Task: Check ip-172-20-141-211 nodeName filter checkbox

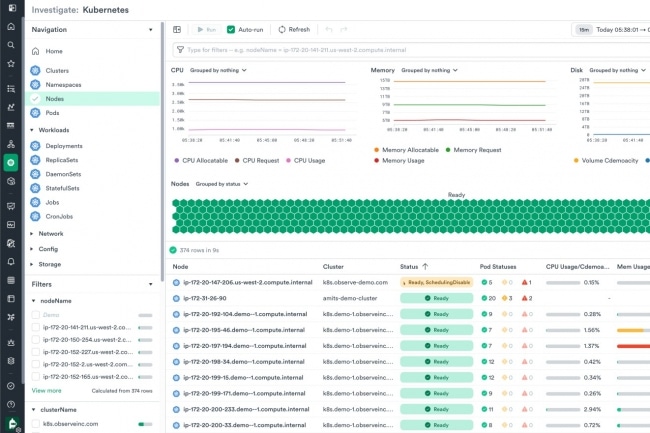Action: 36,327
